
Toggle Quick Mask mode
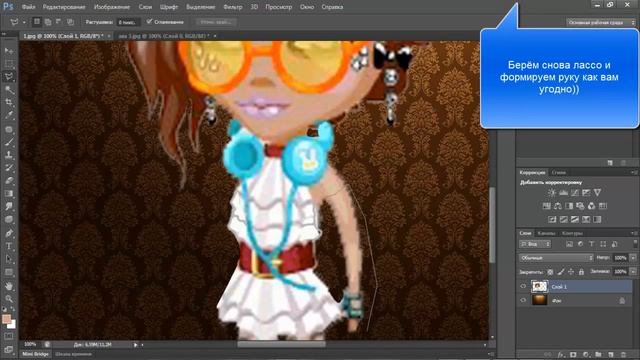tap(9, 336)
